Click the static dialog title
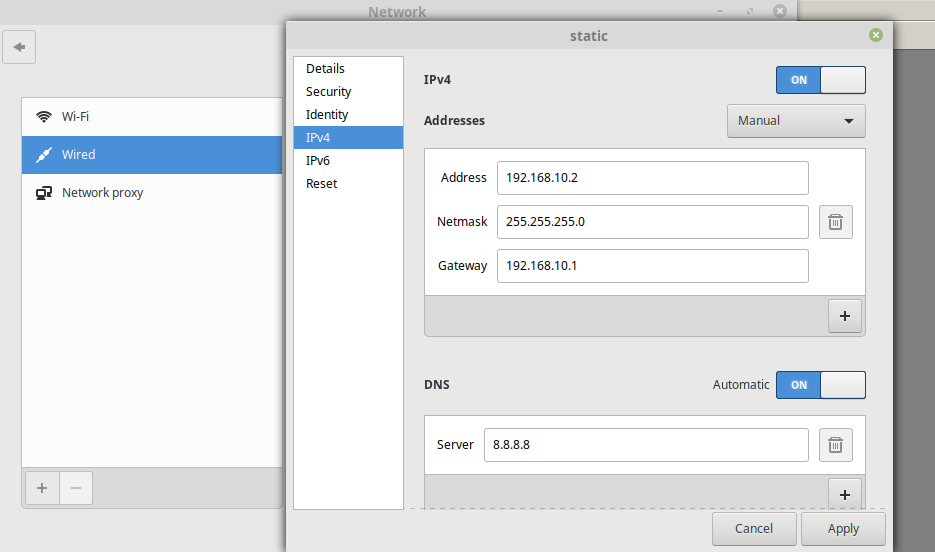This screenshot has width=935, height=552. pos(589,36)
